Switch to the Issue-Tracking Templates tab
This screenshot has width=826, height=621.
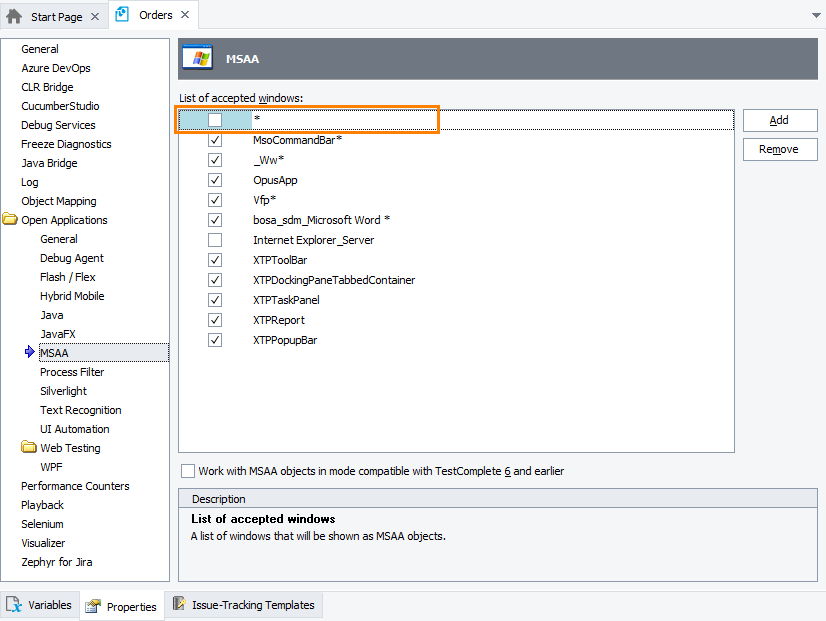pos(244,604)
